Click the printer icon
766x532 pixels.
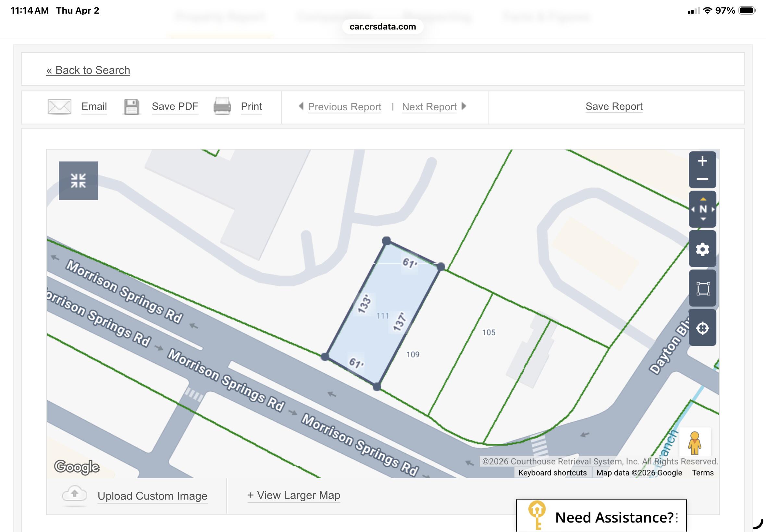click(222, 106)
